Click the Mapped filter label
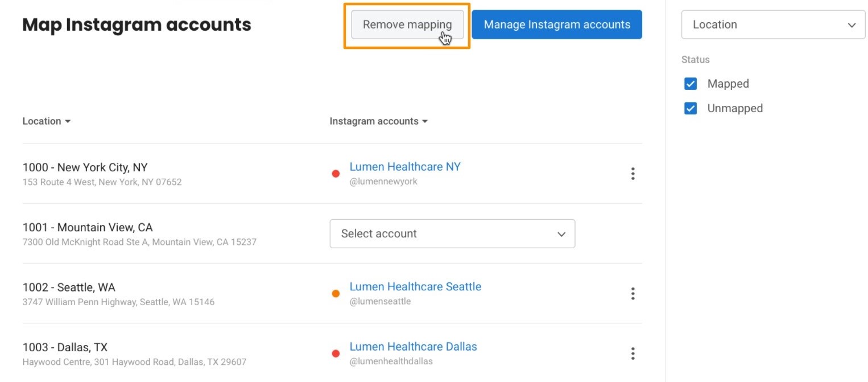Viewport: 868px width, 382px height. tap(728, 84)
